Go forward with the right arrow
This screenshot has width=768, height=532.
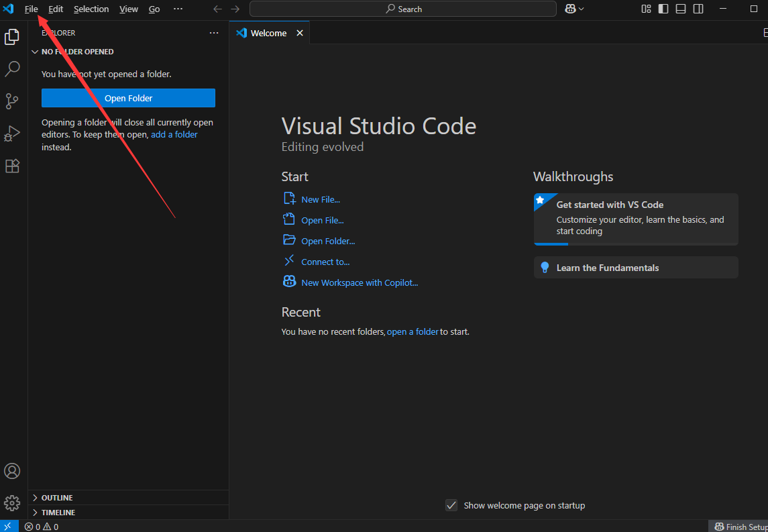pos(235,9)
